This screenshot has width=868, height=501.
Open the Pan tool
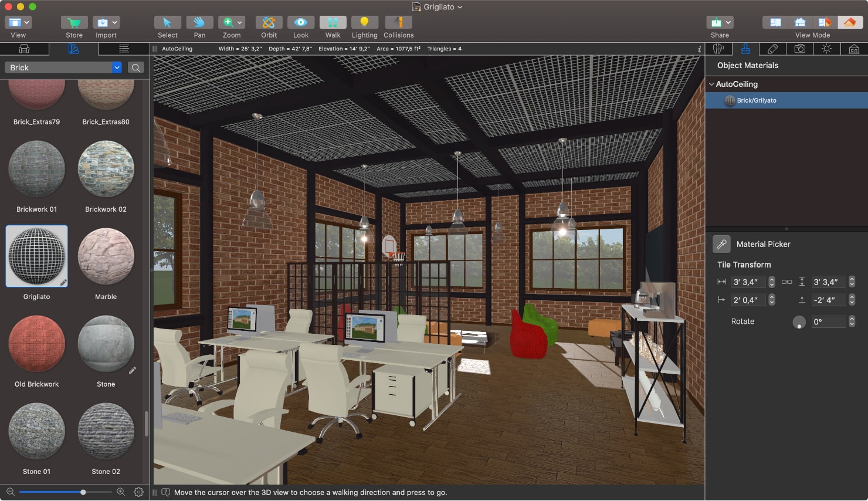pyautogui.click(x=199, y=23)
